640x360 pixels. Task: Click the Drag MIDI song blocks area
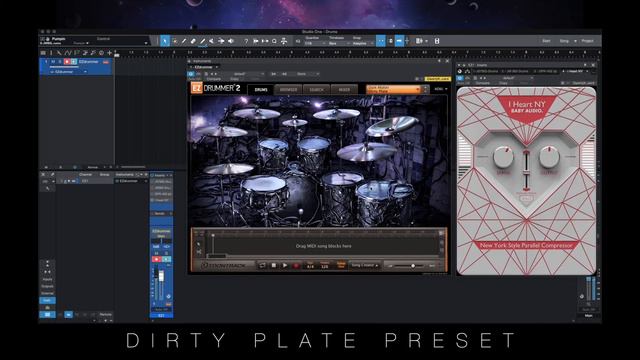(323, 246)
